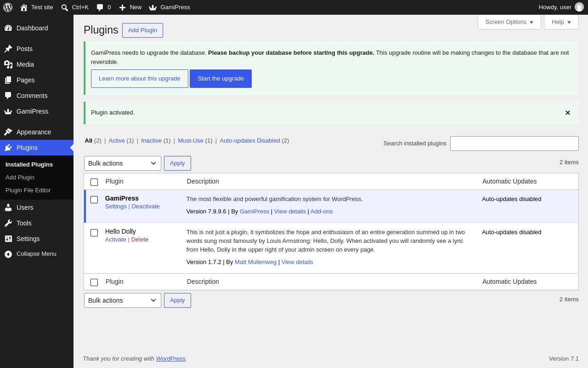View details for GamiPress plugin
The height and width of the screenshot is (368, 588).
(290, 212)
